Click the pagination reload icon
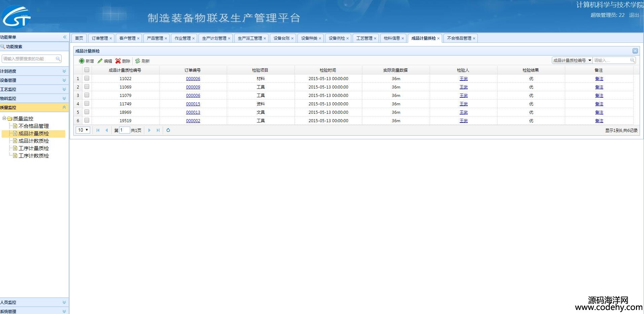Image resolution: width=644 pixels, height=314 pixels. tap(168, 130)
